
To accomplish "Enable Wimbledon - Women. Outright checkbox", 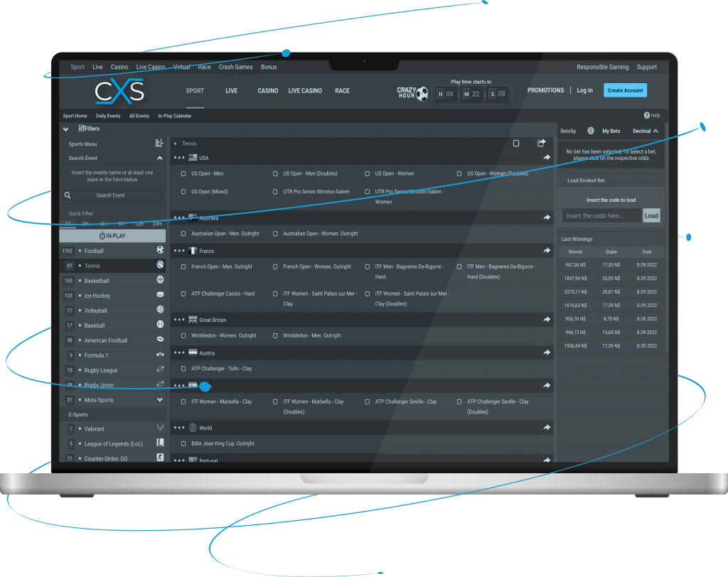I will pos(183,335).
